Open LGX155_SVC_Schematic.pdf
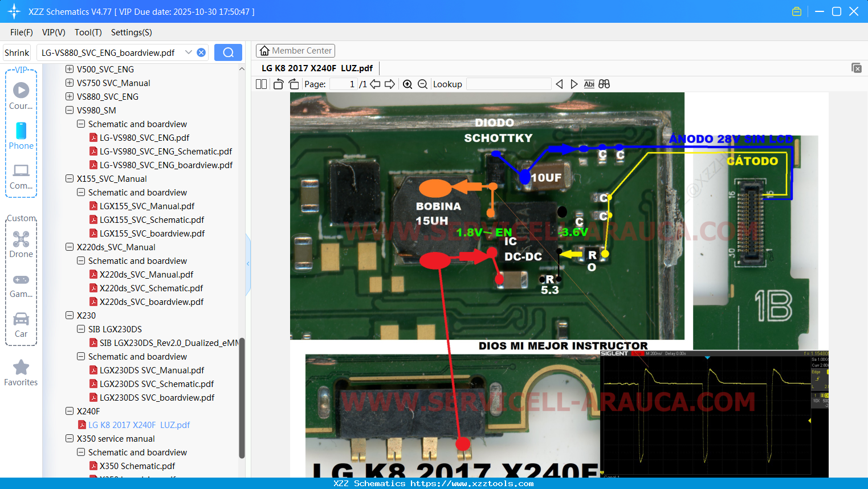The image size is (868, 489). (146, 220)
